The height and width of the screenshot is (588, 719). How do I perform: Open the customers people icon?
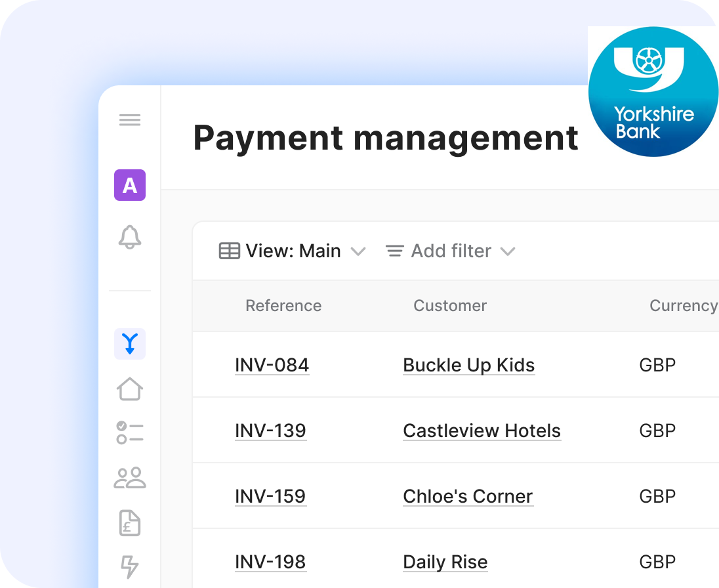130,478
